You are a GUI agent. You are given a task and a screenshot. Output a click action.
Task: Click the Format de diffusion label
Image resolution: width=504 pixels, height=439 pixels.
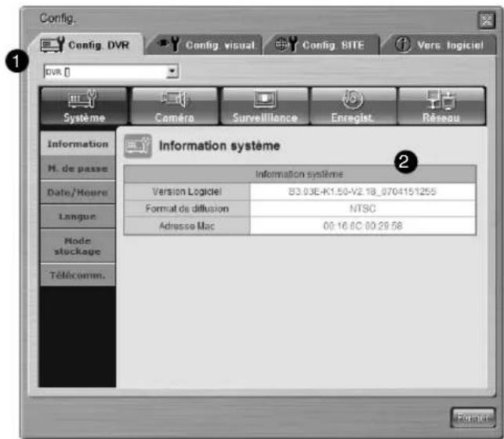pos(187,209)
